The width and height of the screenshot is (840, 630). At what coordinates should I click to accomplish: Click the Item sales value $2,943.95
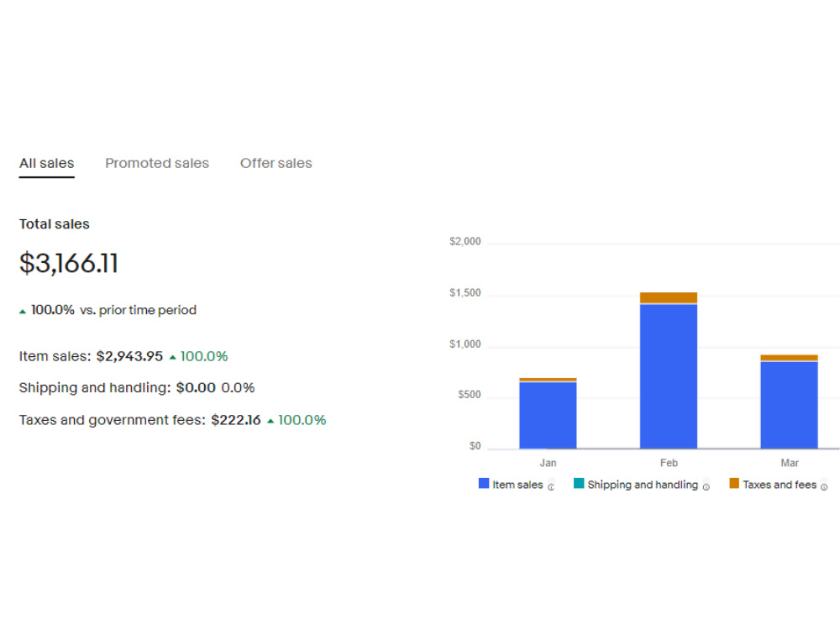coord(129,356)
